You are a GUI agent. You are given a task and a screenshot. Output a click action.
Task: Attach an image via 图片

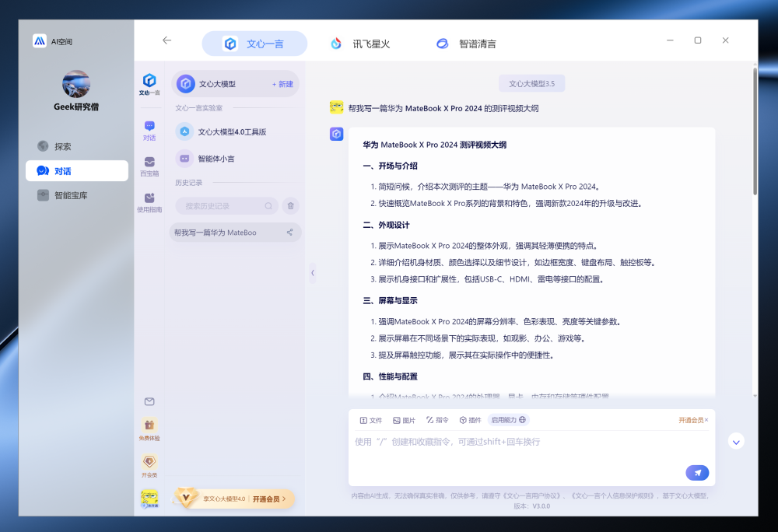click(404, 420)
